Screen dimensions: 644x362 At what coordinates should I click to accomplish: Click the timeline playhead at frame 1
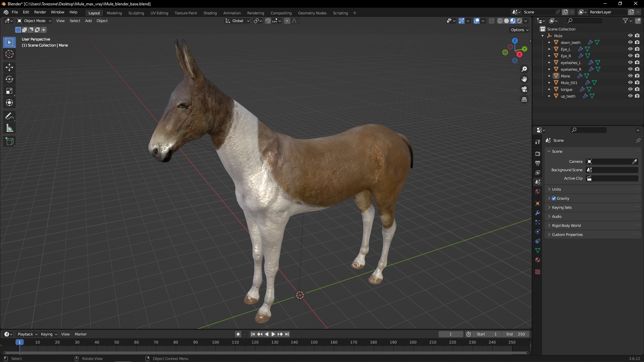(19, 342)
